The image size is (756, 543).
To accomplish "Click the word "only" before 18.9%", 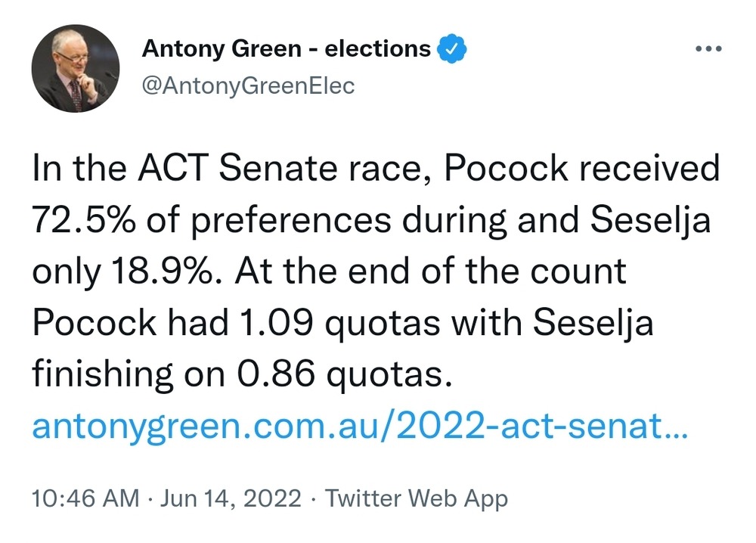I will (x=63, y=271).
